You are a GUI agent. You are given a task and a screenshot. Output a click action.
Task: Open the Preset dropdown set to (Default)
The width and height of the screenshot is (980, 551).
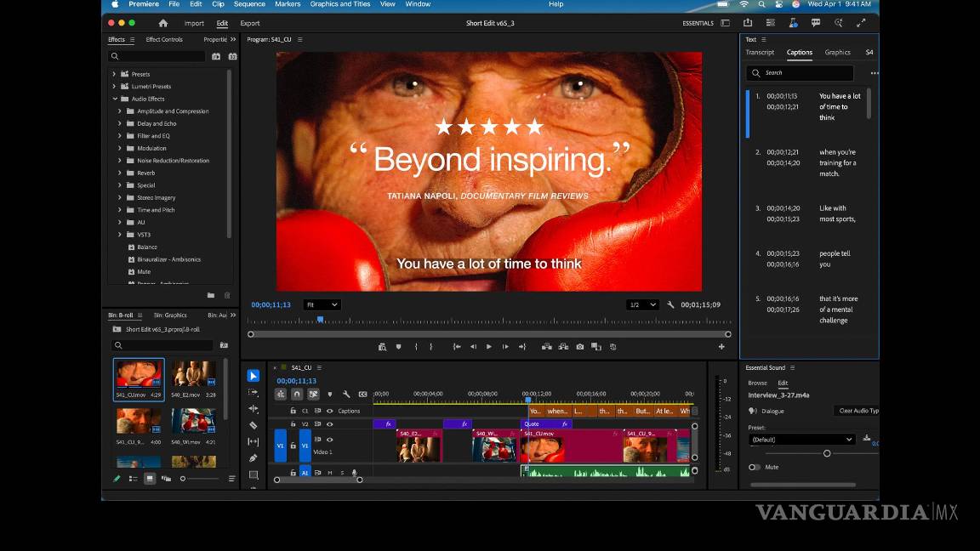coord(801,440)
